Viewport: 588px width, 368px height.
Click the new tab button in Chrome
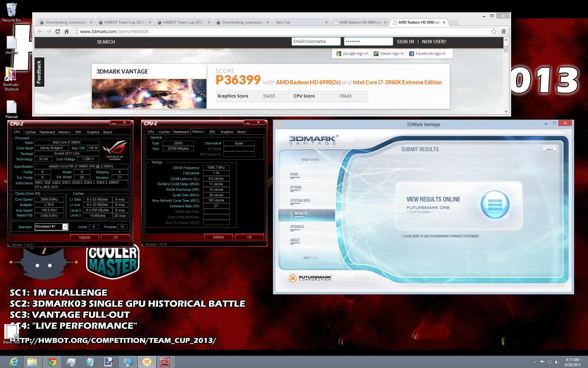(x=454, y=22)
